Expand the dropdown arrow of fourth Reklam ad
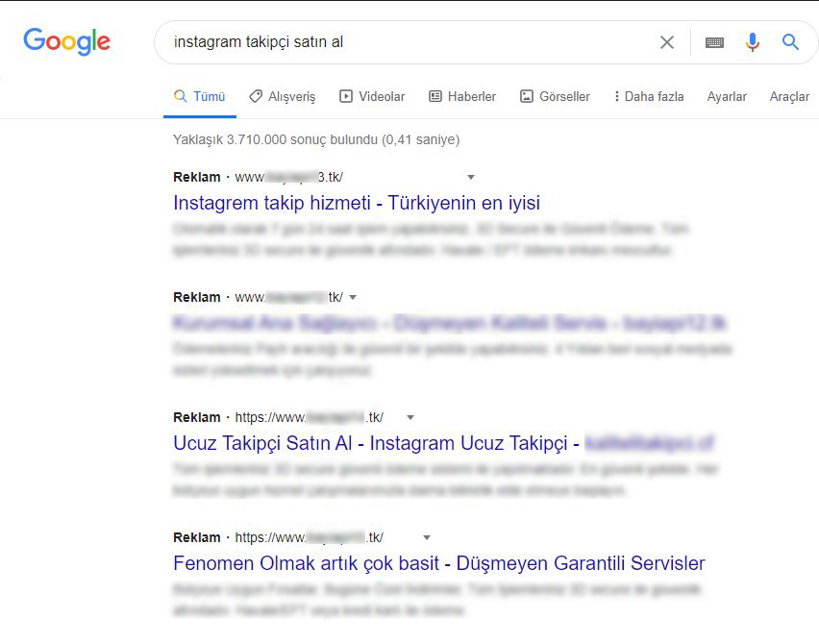Screen dimensions: 819x644 click(427, 538)
